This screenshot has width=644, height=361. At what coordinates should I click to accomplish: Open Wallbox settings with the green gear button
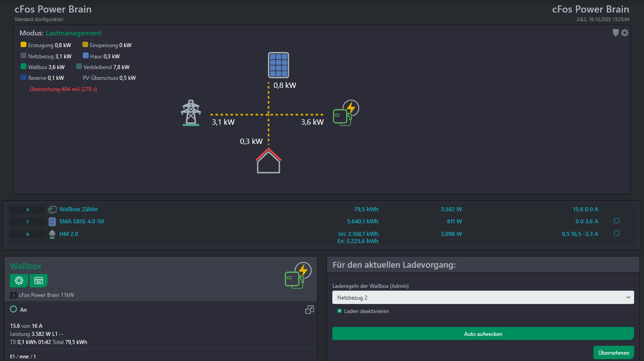(x=19, y=281)
